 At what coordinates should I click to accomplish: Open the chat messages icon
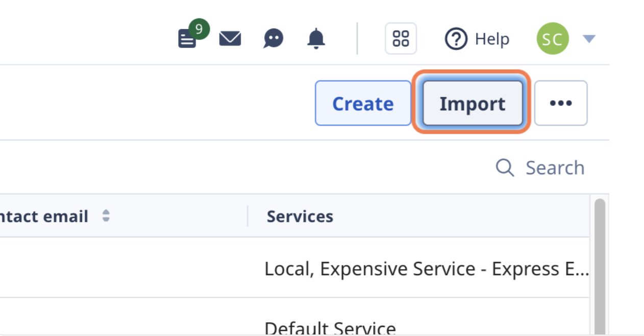(x=274, y=38)
